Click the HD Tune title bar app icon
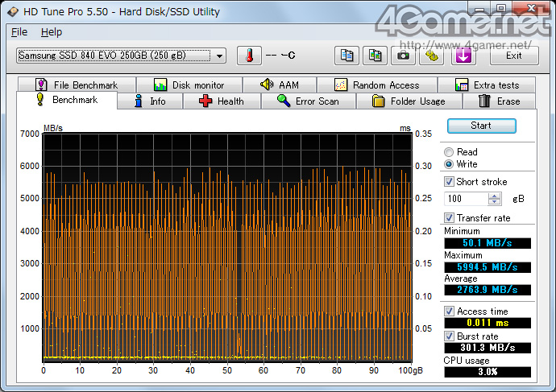Screen dimensions: 556x392 (13, 12)
